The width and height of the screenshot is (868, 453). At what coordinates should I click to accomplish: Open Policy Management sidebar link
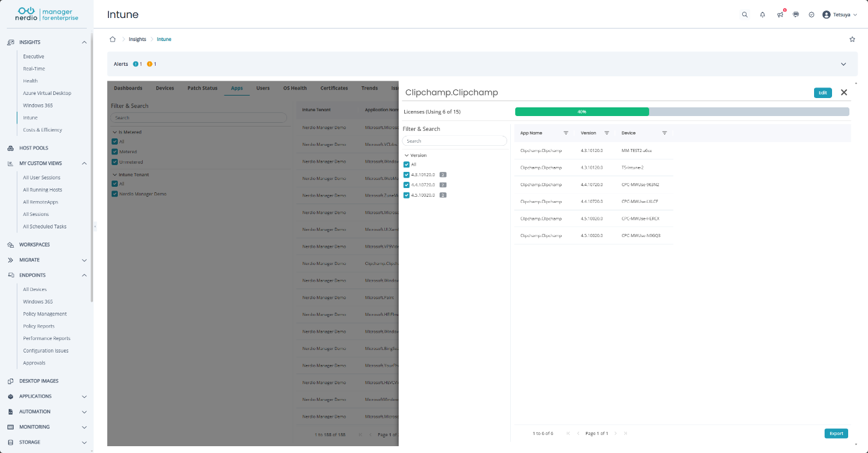[x=45, y=314]
